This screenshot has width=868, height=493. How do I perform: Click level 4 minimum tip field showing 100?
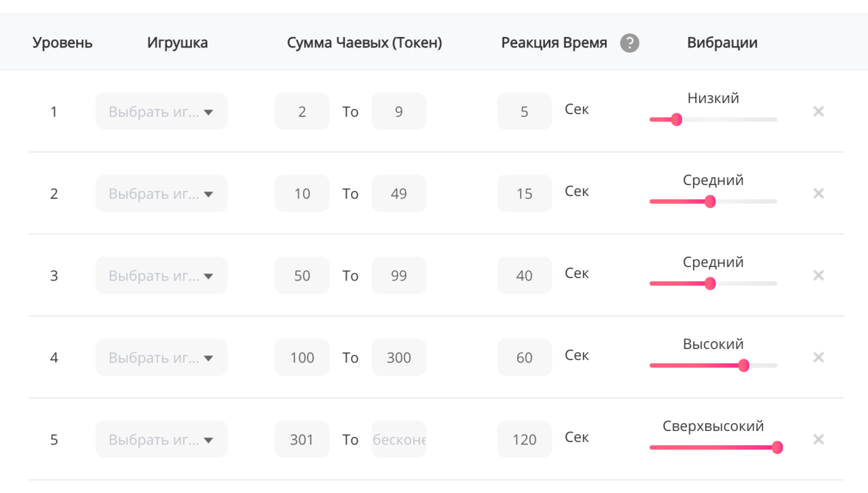pyautogui.click(x=302, y=358)
